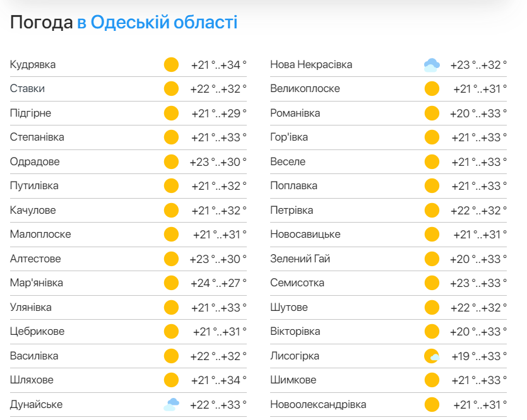Viewport: 527px width, 420px height.
Task: Click the sun icon beside Новоолександрівка
Action: [432, 404]
